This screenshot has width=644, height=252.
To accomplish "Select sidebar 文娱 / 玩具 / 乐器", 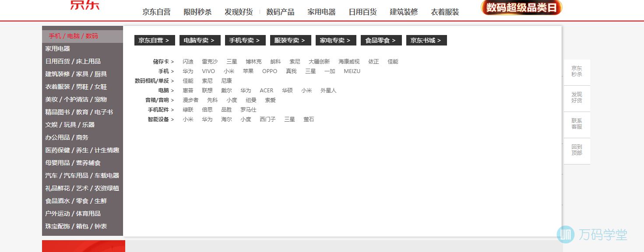I will [x=70, y=125].
